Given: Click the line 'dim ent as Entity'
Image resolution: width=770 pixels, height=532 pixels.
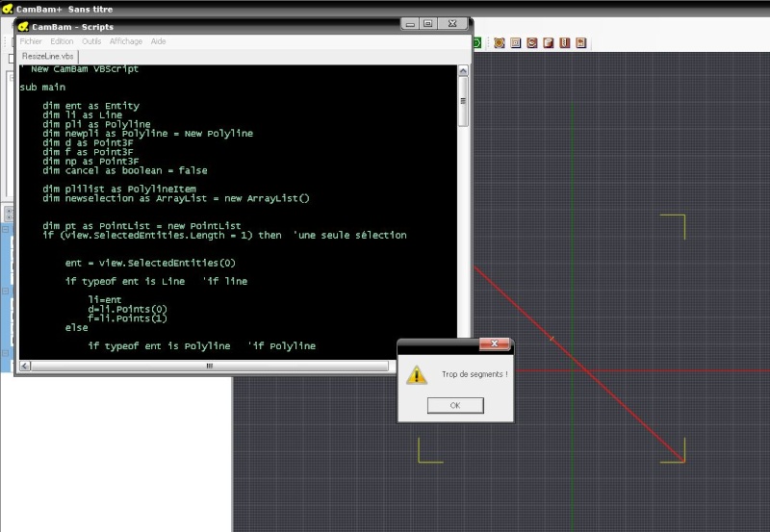Looking at the screenshot, I should (x=90, y=106).
